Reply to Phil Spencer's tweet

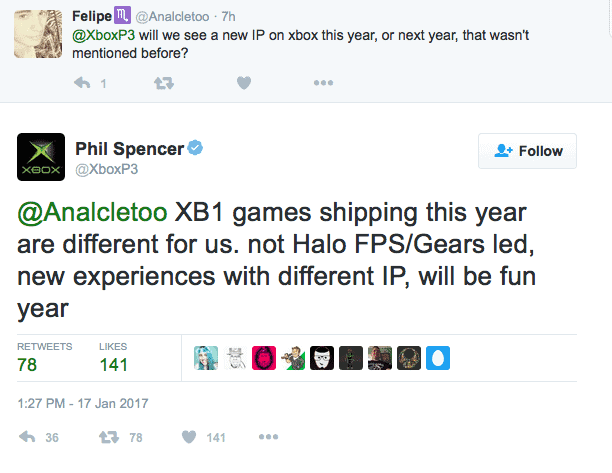[28, 437]
